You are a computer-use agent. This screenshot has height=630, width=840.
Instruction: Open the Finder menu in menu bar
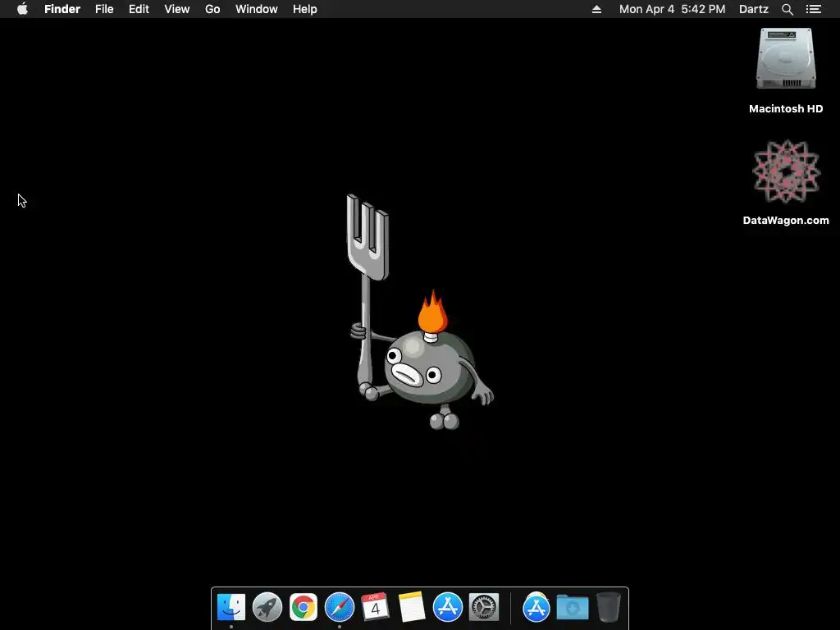(x=62, y=9)
